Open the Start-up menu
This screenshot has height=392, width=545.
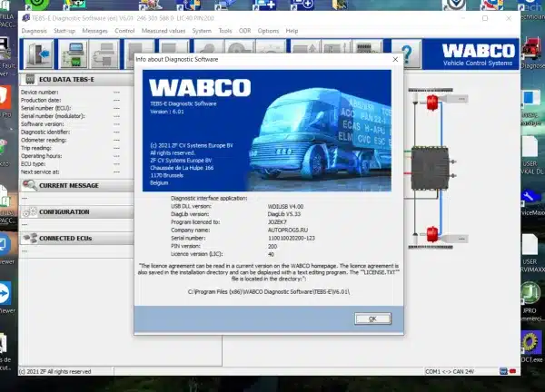(64, 30)
